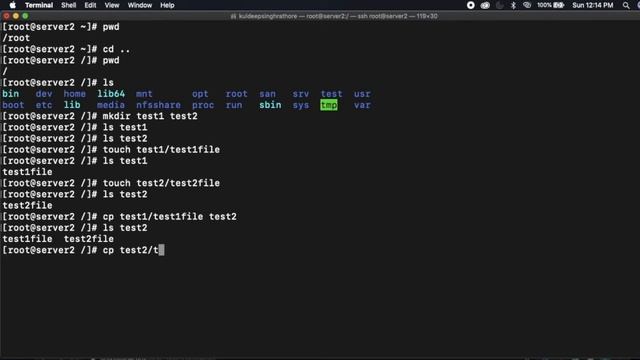
Task: Click the green zoom window button
Action: click(25, 16)
